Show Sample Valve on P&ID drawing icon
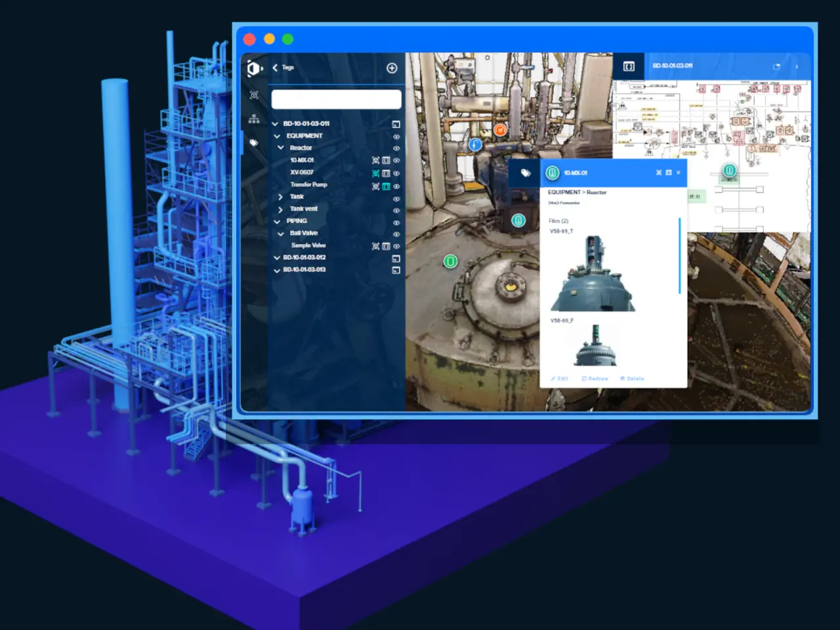 coord(386,246)
